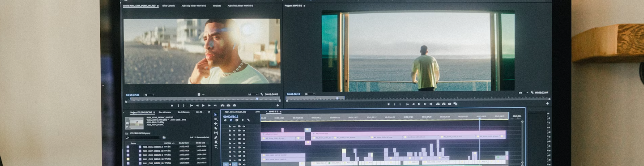644x166 pixels.
Task: Open WHAT IT IS timeline panel menu
Action: (x=281, y=112)
